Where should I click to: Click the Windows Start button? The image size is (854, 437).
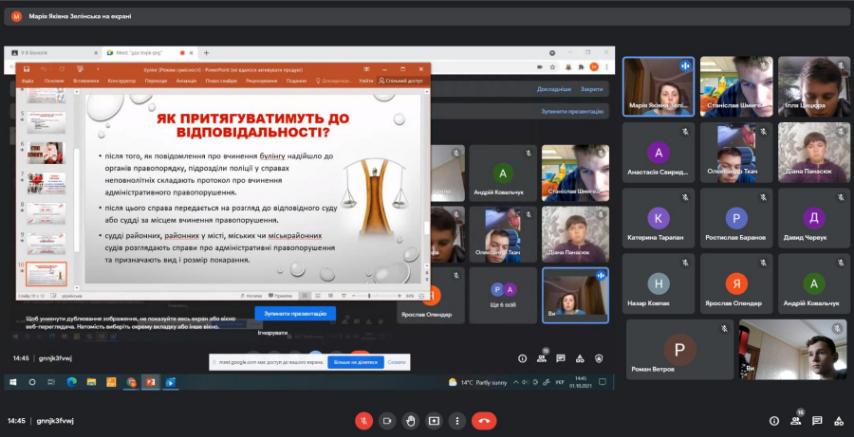pyautogui.click(x=13, y=382)
